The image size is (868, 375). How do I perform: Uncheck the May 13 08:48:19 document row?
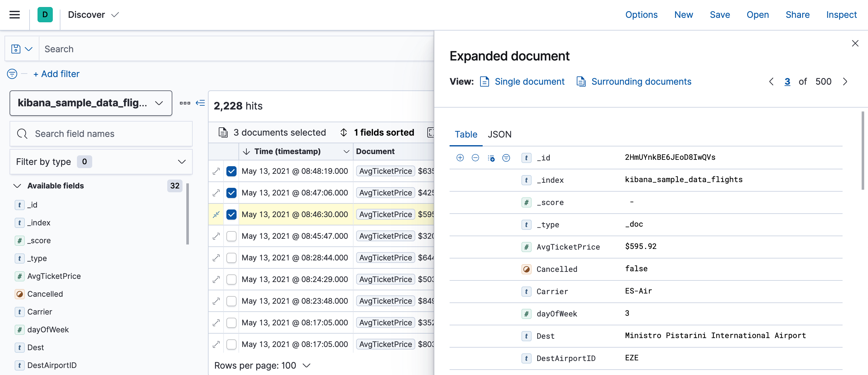coord(231,171)
